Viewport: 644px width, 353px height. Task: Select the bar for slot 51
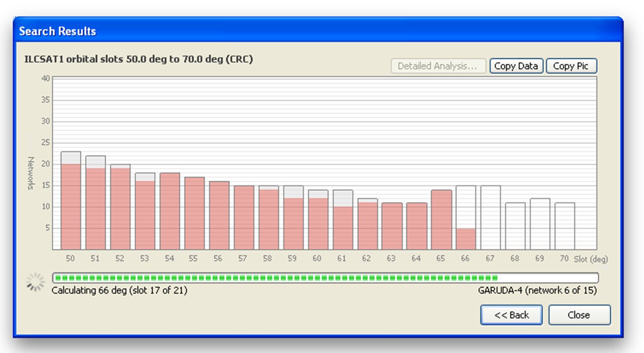click(96, 202)
